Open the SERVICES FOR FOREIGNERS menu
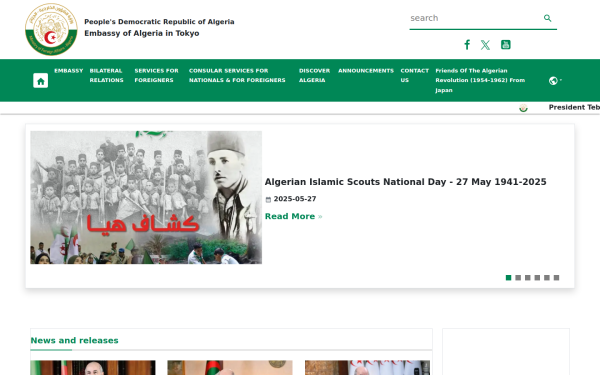The image size is (600, 375). pos(156,75)
